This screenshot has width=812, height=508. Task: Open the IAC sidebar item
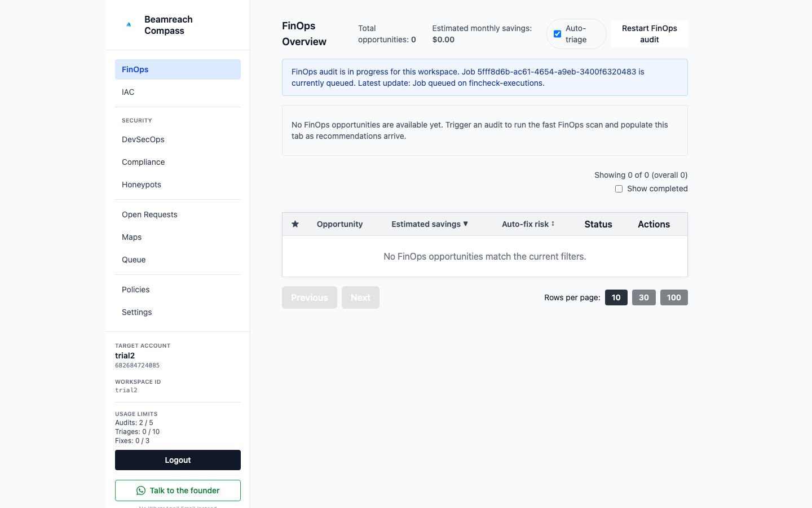pos(178,92)
